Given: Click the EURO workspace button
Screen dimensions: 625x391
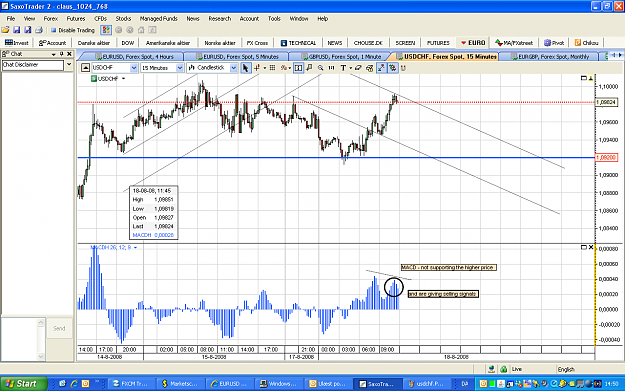Looking at the screenshot, I should pyautogui.click(x=473, y=43).
